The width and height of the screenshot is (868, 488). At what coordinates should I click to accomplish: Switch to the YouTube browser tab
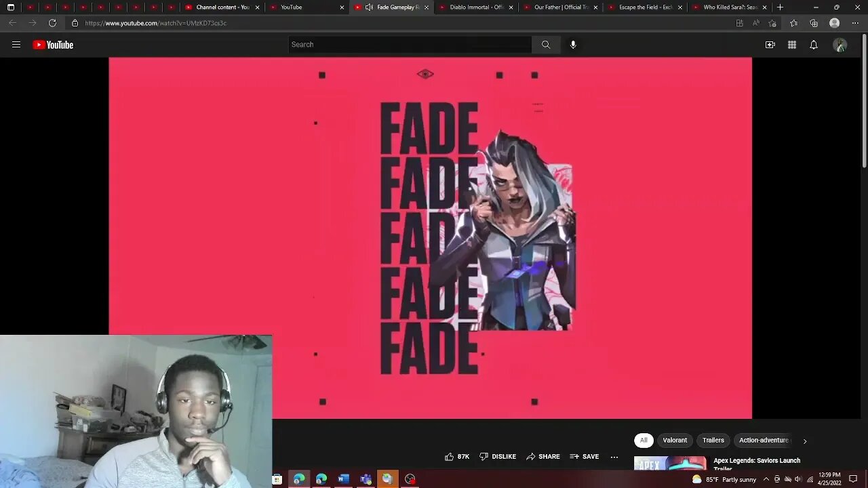(306, 7)
